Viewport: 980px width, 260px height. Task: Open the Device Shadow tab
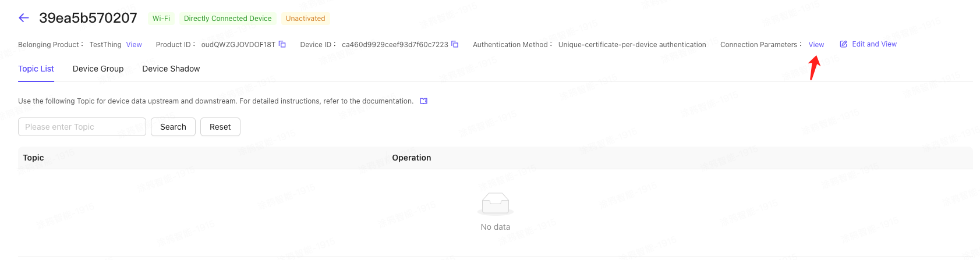(171, 69)
